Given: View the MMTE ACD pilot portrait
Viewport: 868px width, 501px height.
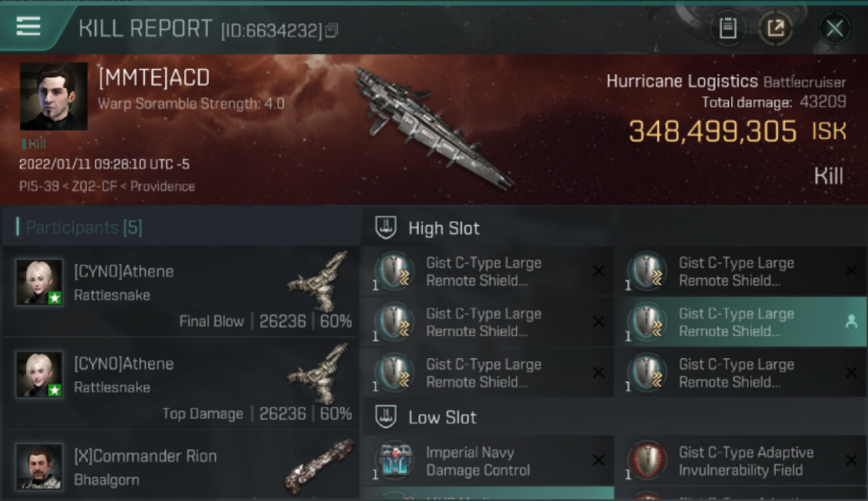Looking at the screenshot, I should (53, 96).
